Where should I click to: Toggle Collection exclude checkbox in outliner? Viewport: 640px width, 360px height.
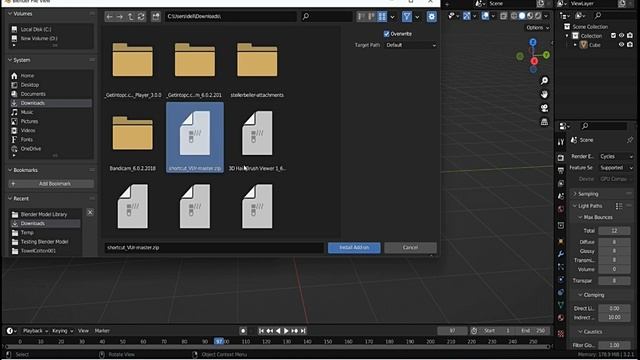tap(613, 36)
